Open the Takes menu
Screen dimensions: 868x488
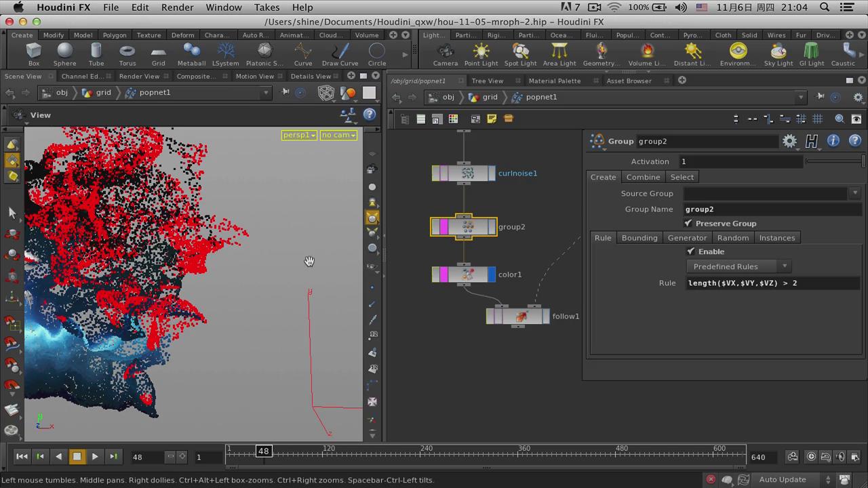267,7
